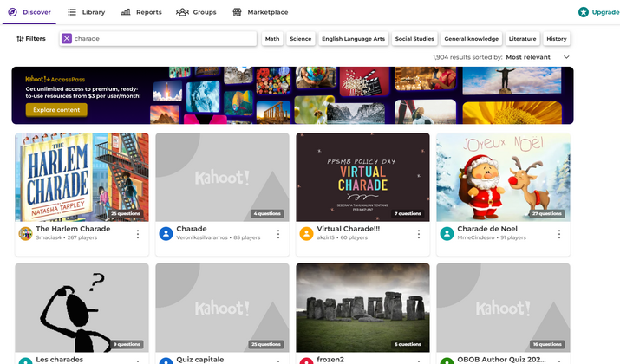This screenshot has height=364, width=620.
Task: Click the Explore content button
Action: (56, 110)
